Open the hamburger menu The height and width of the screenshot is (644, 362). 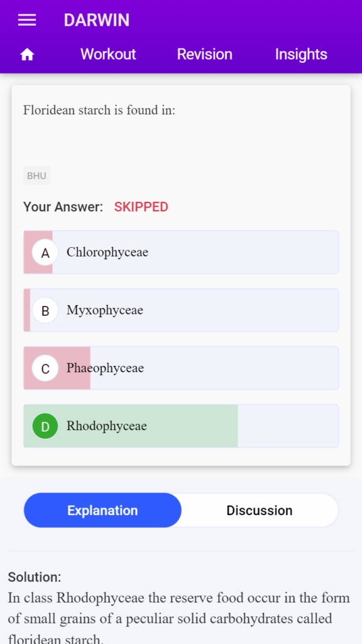pyautogui.click(x=27, y=20)
